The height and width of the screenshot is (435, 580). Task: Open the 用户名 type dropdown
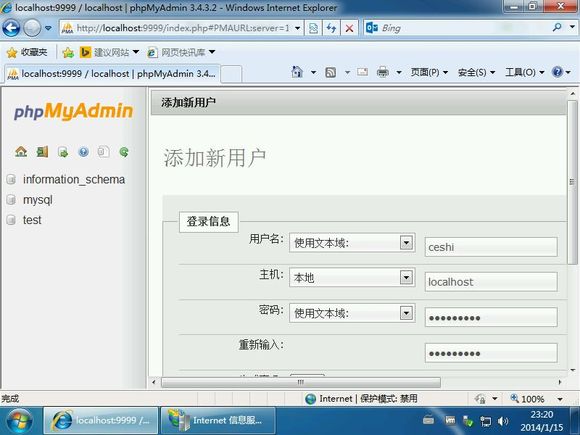(x=352, y=243)
